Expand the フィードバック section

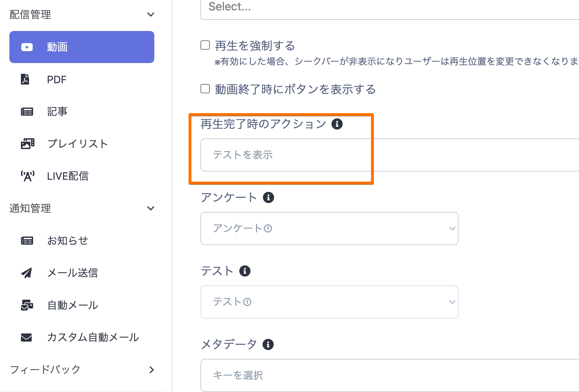click(151, 370)
